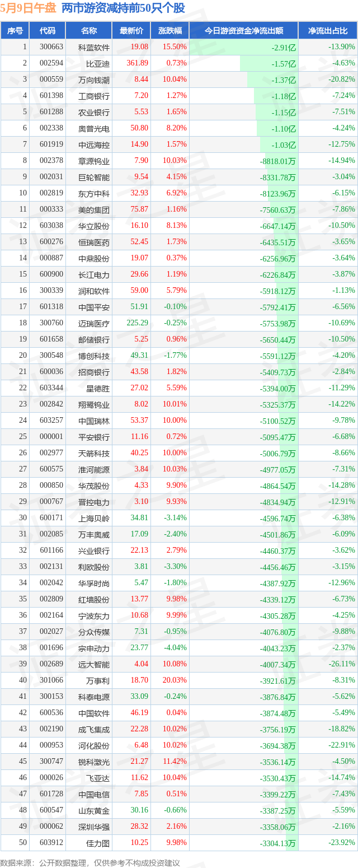358x868 pixels.
Task: Select stock name 星德胜
Action: pyautogui.click(x=98, y=388)
